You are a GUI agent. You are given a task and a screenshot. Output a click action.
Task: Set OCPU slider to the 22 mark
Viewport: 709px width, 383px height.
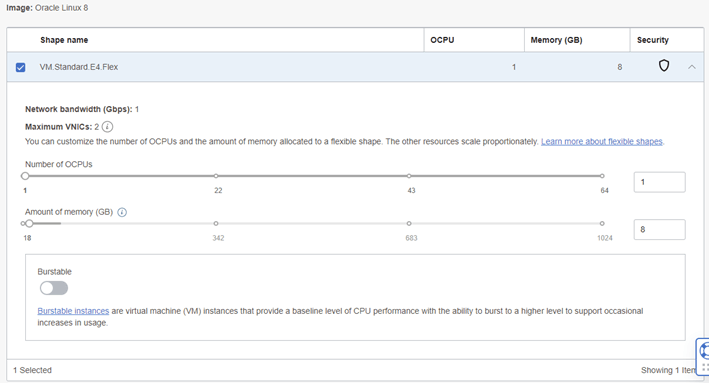tap(216, 176)
